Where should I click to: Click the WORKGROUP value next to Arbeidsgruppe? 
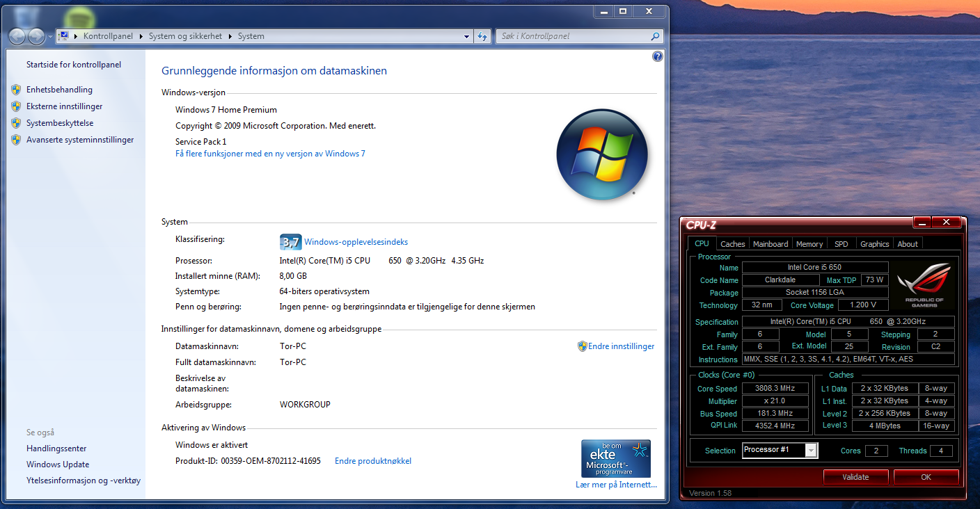tap(305, 405)
